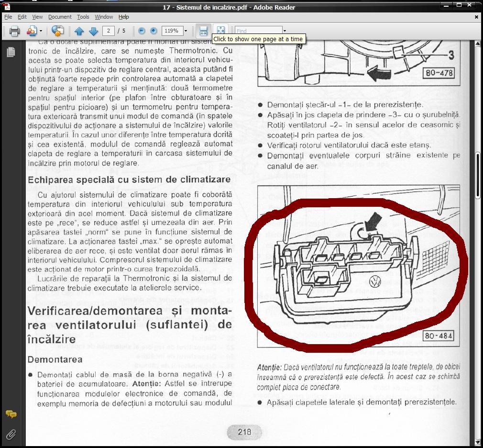Screen dimensions: 483x448
Task: Open the Pages panel in the left sidebar
Action: [11, 52]
